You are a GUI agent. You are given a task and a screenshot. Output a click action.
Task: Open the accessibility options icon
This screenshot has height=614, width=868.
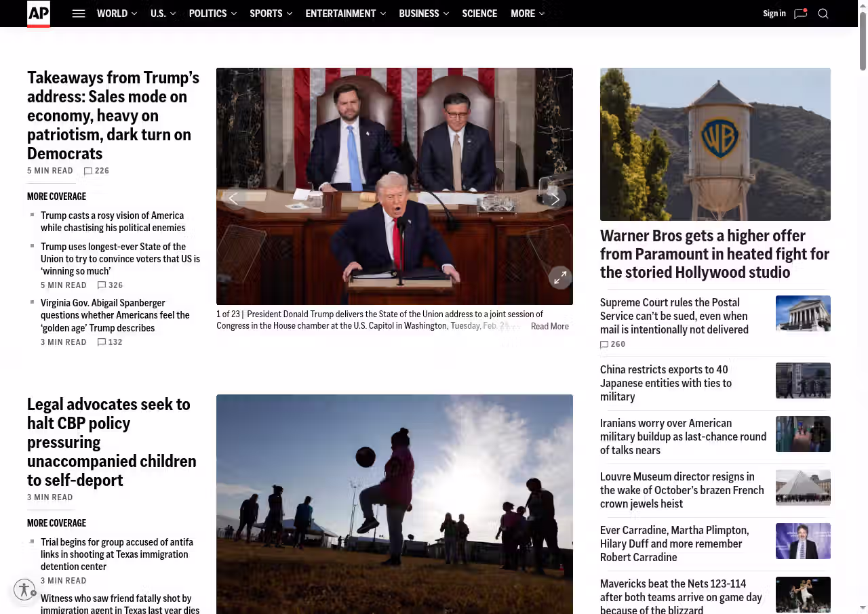24,590
